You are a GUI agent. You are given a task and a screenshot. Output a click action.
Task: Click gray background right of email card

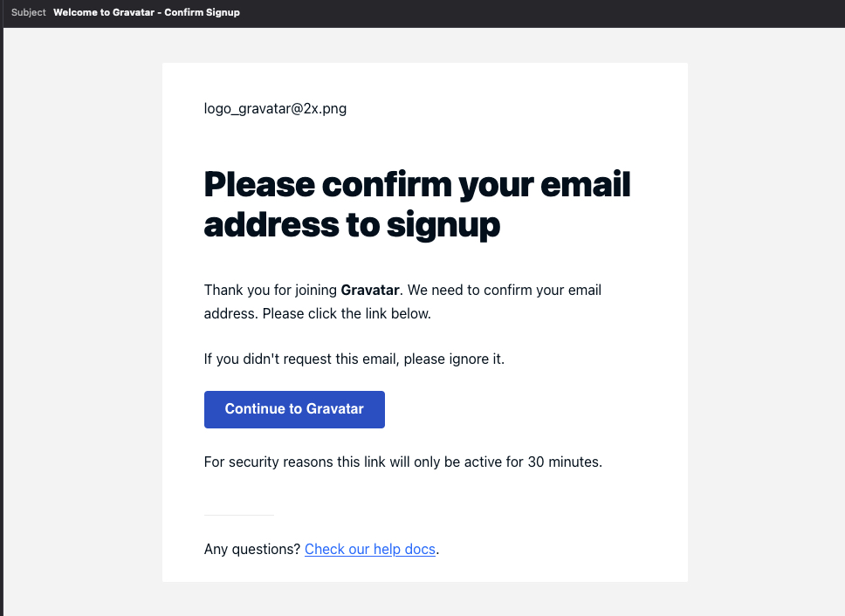[x=766, y=322]
